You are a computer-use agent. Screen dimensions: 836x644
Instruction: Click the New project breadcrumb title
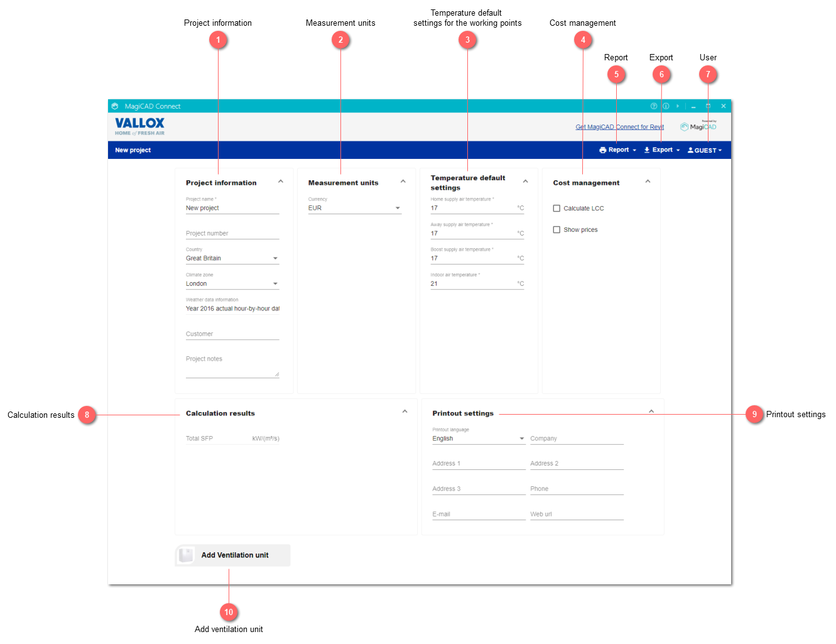point(133,150)
